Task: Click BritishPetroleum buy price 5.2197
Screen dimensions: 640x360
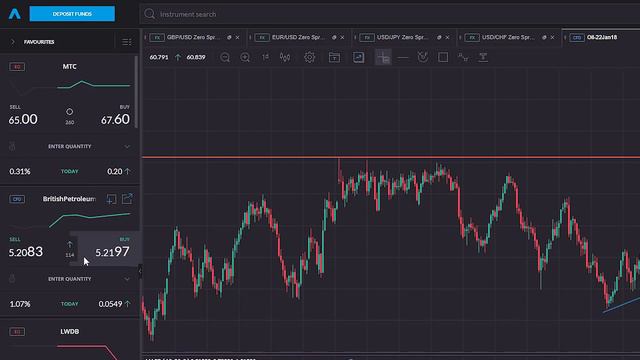Action: 113,252
